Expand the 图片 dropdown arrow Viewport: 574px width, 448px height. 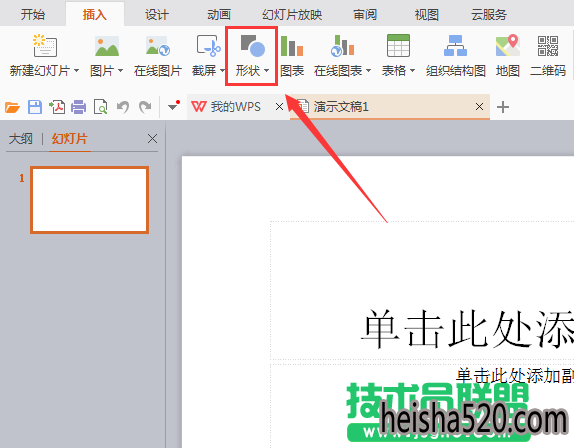click(x=120, y=70)
